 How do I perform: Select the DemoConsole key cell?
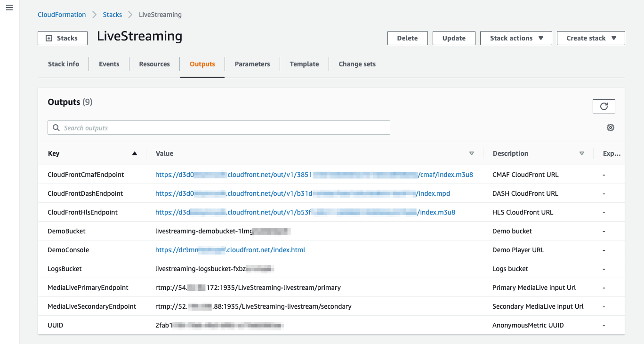click(x=68, y=250)
